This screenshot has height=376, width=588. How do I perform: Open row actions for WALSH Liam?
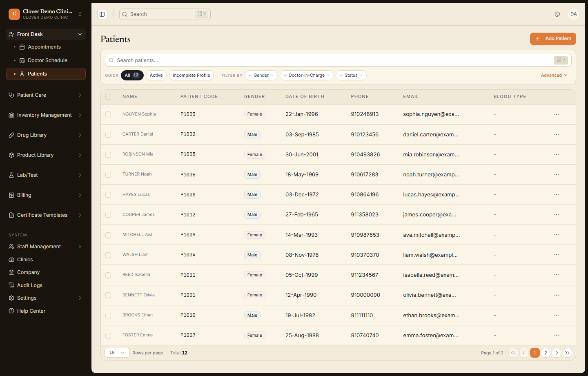557,255
